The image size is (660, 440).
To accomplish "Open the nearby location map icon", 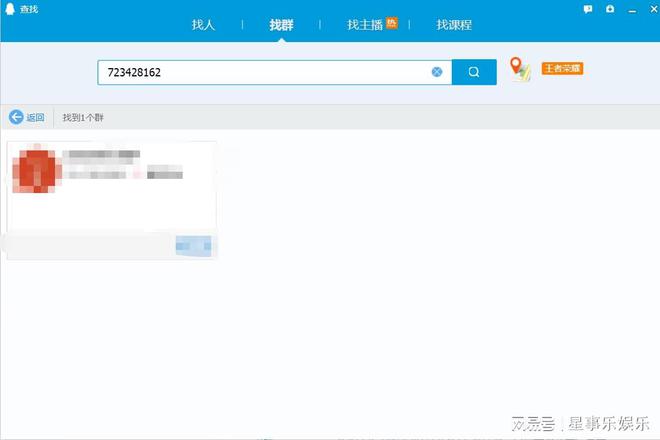I will pos(520,69).
